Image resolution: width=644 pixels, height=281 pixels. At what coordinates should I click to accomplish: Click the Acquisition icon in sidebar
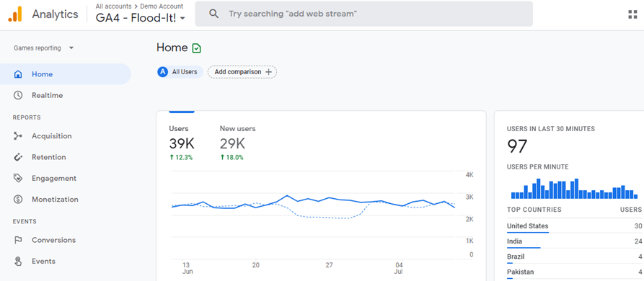(x=17, y=136)
